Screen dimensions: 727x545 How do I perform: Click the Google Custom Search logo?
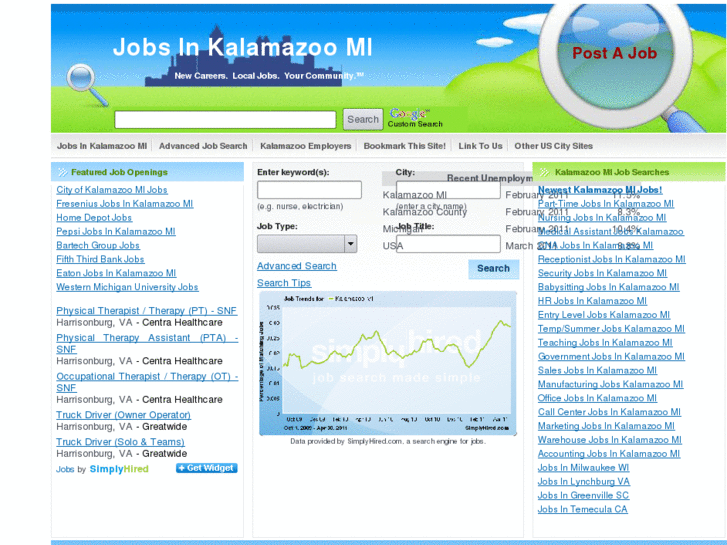(x=415, y=118)
